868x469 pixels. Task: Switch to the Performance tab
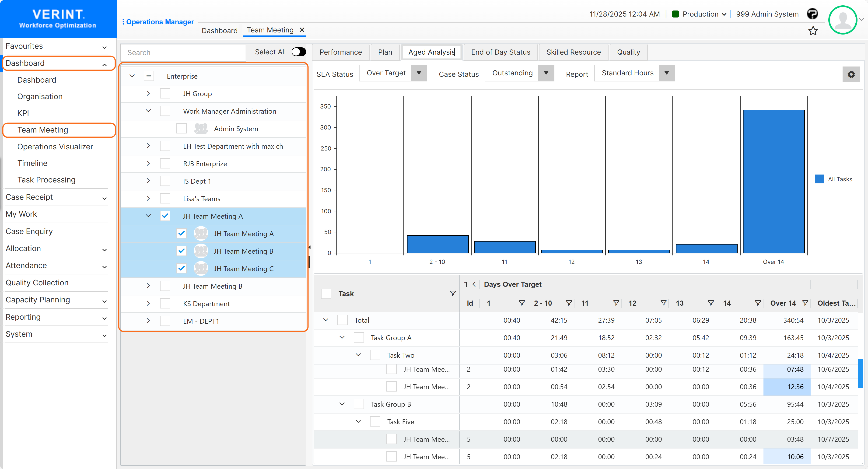click(x=341, y=52)
